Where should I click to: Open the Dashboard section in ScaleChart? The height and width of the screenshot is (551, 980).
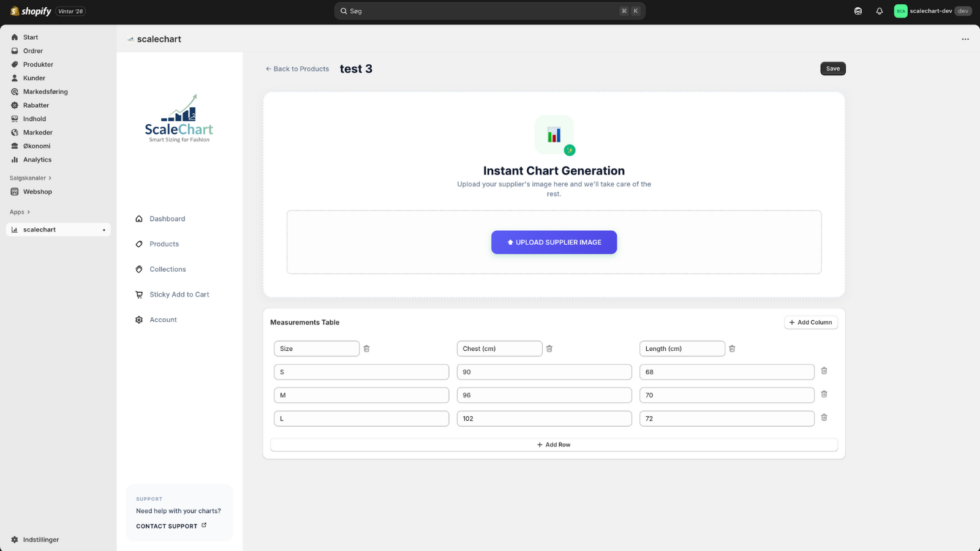(x=167, y=219)
